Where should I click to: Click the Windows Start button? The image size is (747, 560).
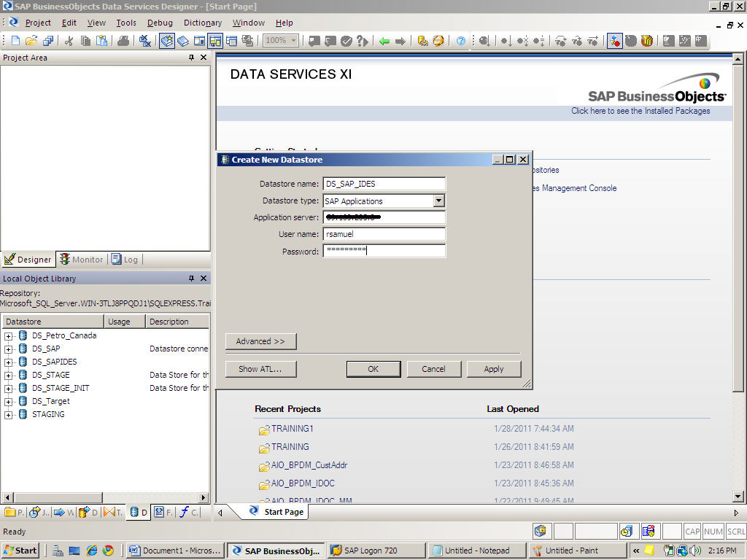(20, 551)
